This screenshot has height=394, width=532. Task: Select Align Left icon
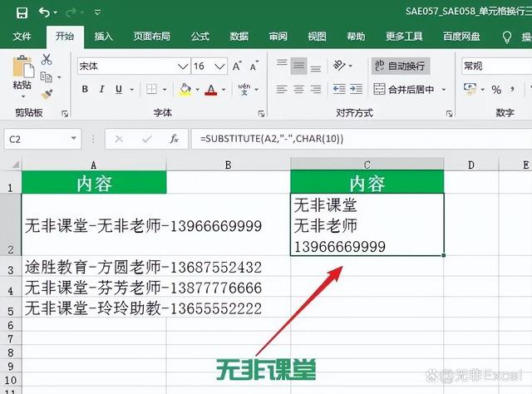(x=282, y=89)
